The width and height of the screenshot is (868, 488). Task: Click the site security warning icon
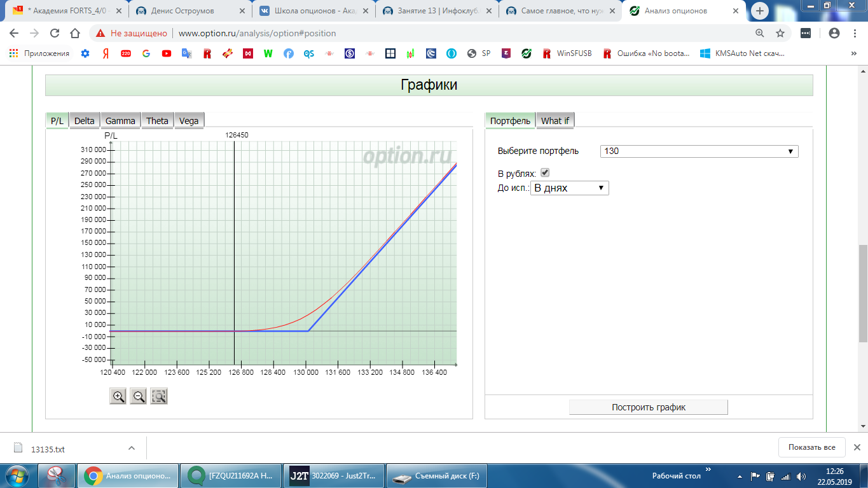tap(100, 33)
